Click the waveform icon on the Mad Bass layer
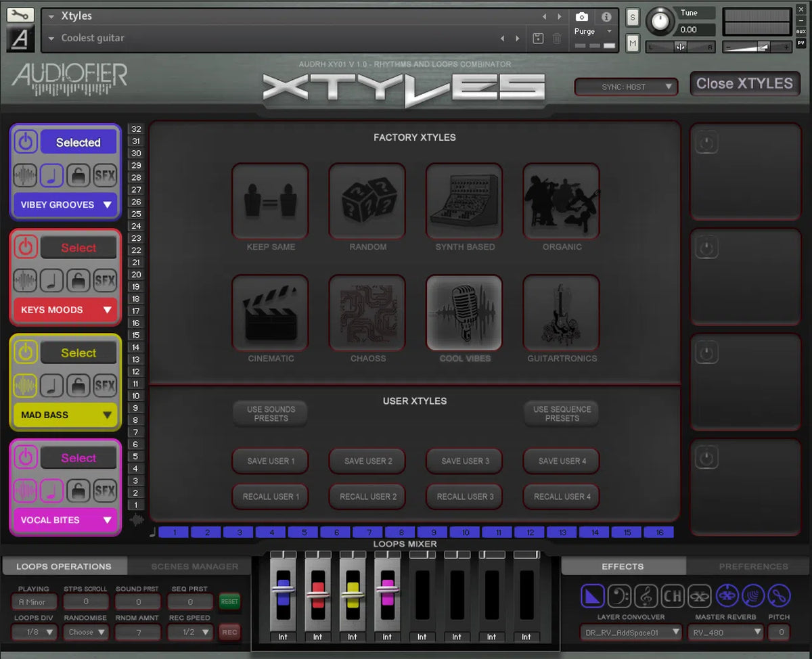This screenshot has width=812, height=659. click(x=26, y=386)
